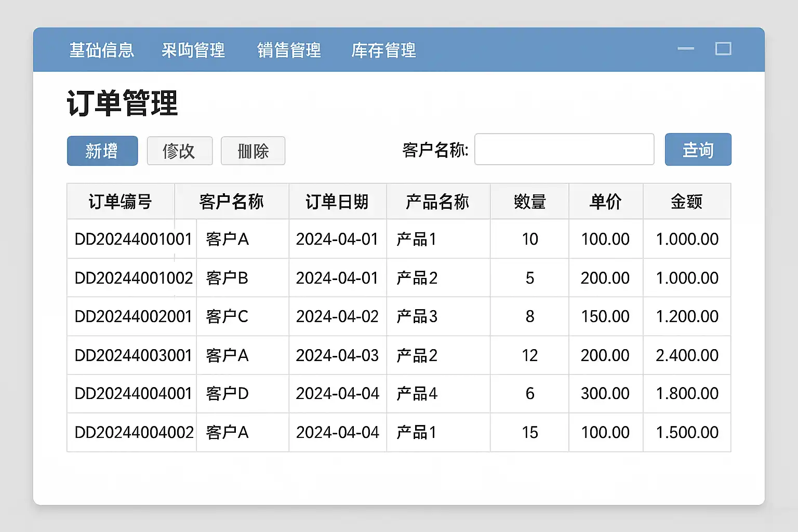798x532 pixels.
Task: Open the 销售管理 menu
Action: tap(289, 50)
